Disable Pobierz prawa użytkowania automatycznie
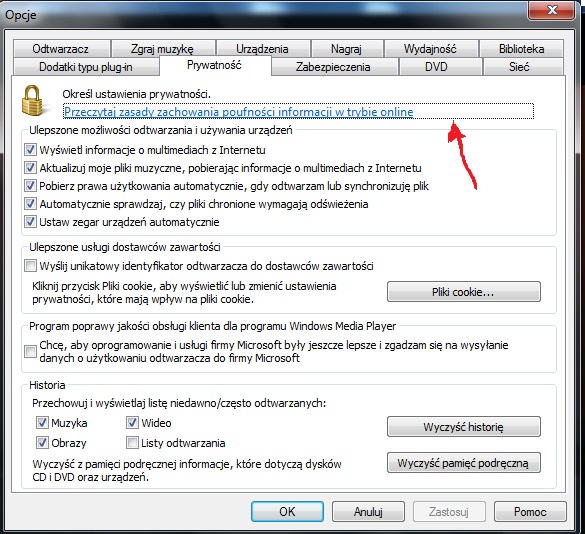 [30, 185]
